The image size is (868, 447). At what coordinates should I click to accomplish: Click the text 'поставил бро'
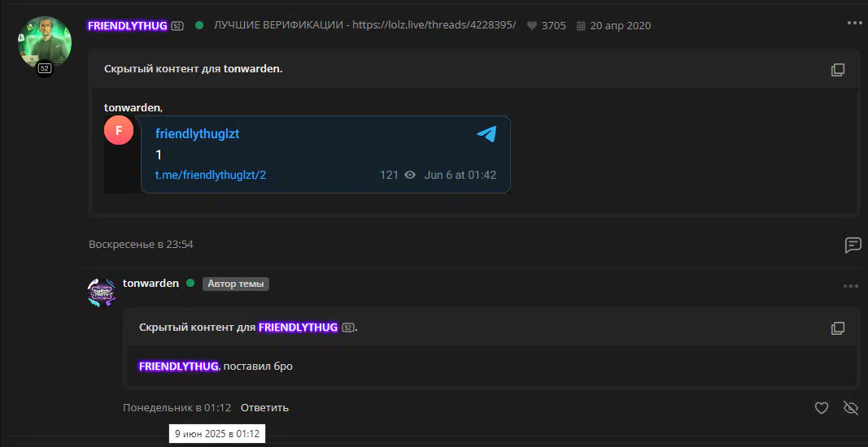click(x=258, y=367)
